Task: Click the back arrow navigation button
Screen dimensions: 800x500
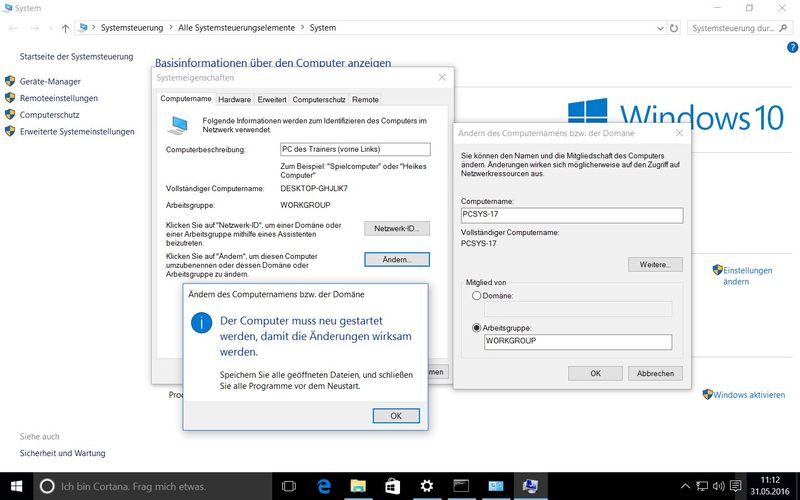Action: 13,29
